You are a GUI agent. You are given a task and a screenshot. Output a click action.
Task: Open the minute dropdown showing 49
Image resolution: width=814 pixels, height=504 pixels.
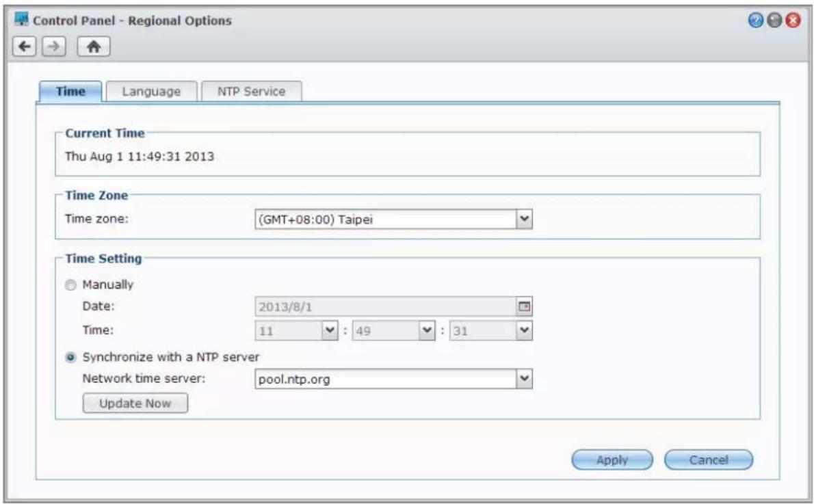(x=427, y=330)
